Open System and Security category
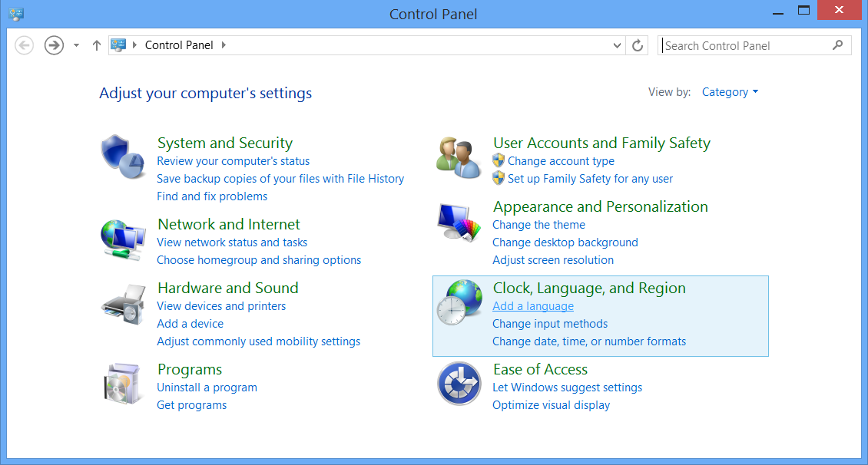 pyautogui.click(x=225, y=143)
